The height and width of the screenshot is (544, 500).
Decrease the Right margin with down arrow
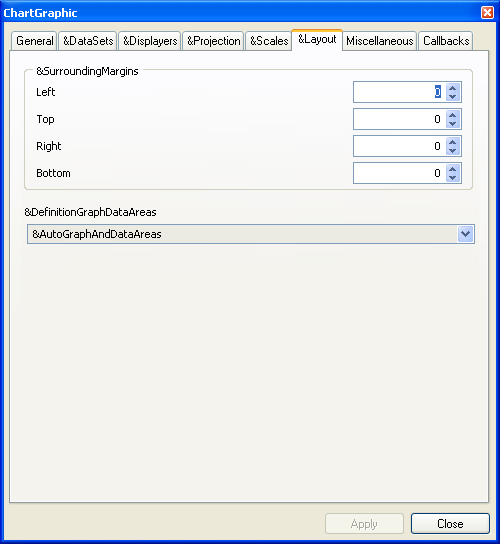(x=452, y=151)
